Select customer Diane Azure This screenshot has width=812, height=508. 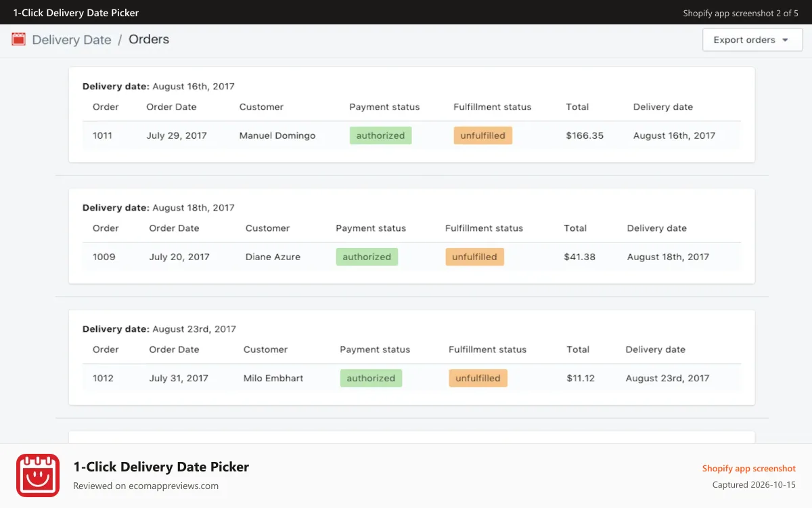[x=273, y=257]
